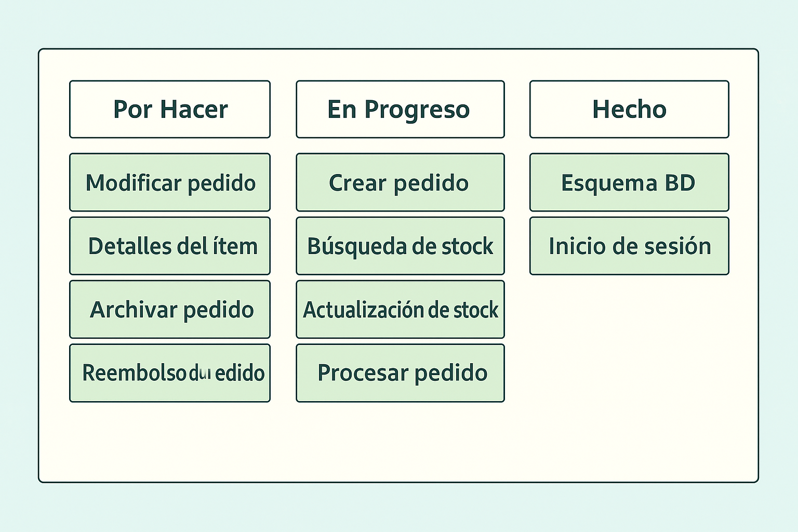The width and height of the screenshot is (798, 532).
Task: Click the Procesar pedido card
Action: (400, 373)
